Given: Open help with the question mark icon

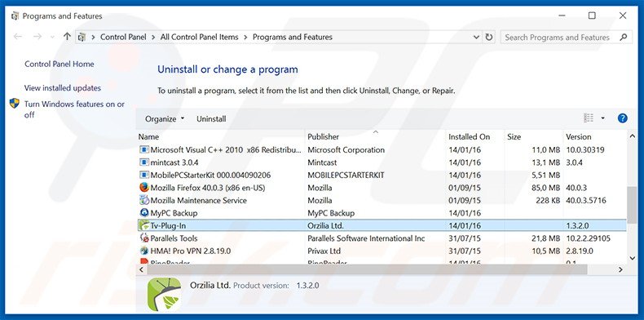Looking at the screenshot, I should (622, 118).
